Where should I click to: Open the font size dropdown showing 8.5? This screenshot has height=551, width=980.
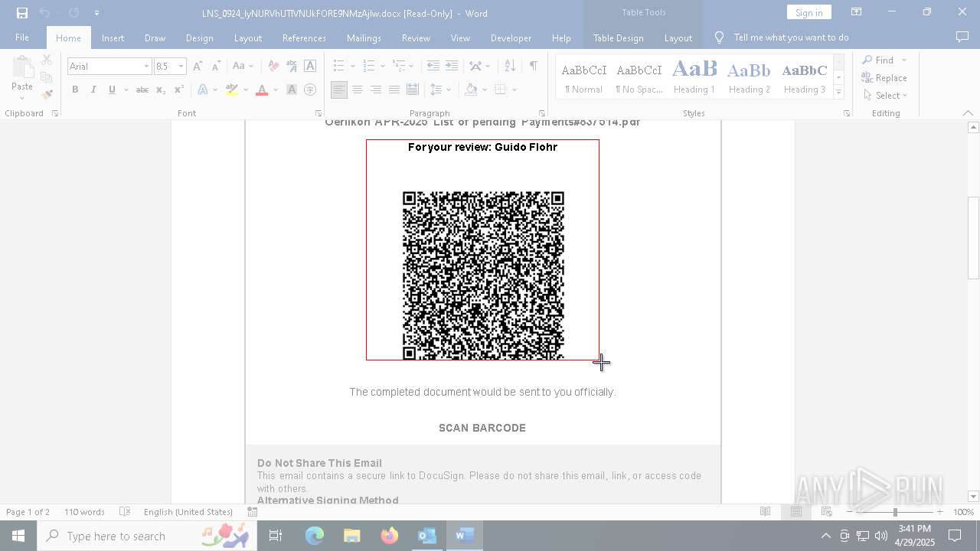point(181,67)
